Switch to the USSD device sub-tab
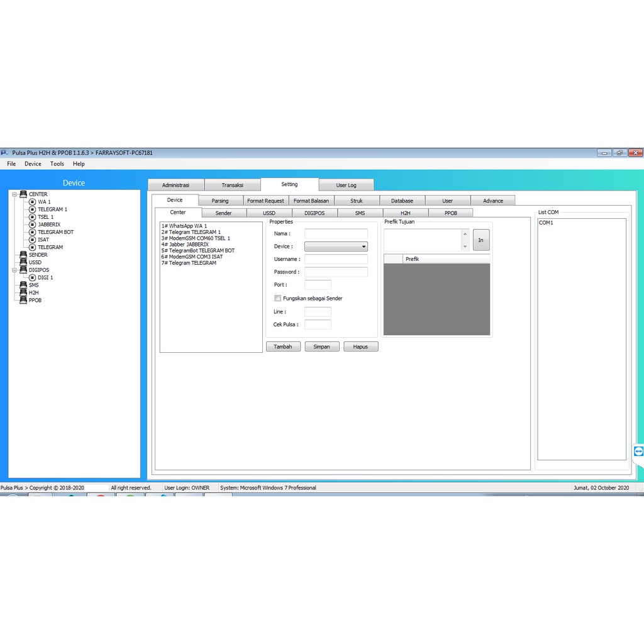The width and height of the screenshot is (644, 644). 269,213
